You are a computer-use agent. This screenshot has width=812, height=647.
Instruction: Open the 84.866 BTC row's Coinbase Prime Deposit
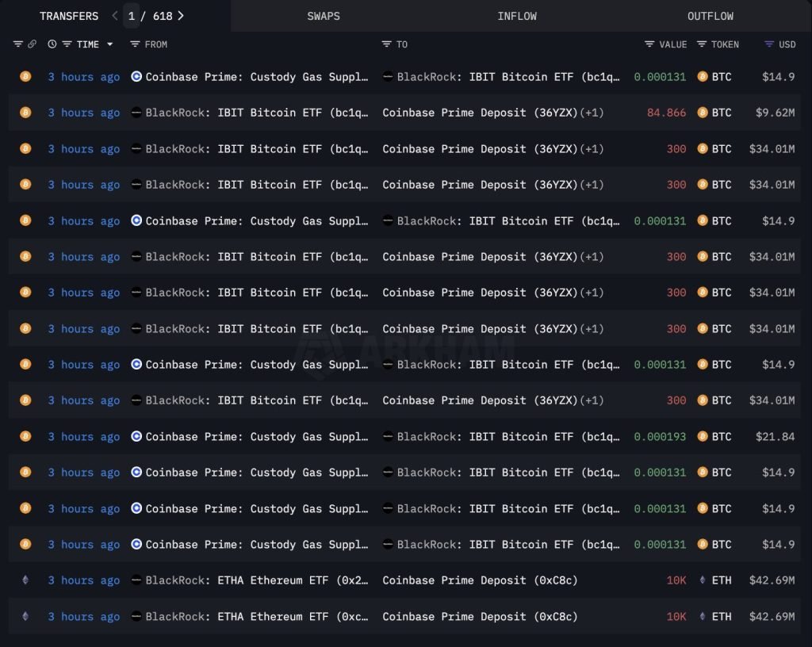pyautogui.click(x=480, y=113)
